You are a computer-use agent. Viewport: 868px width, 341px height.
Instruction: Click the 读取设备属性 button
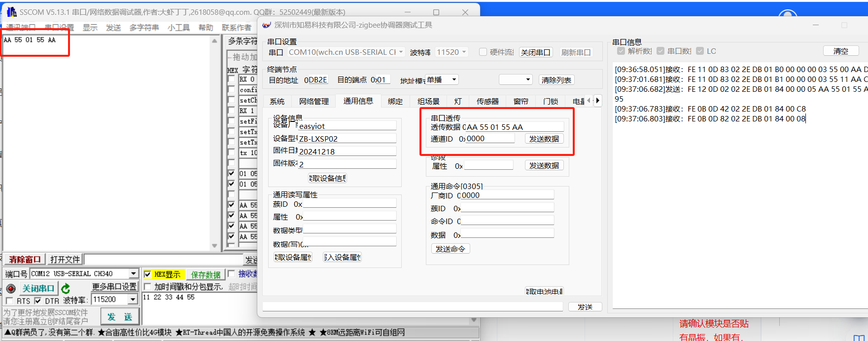coord(293,257)
